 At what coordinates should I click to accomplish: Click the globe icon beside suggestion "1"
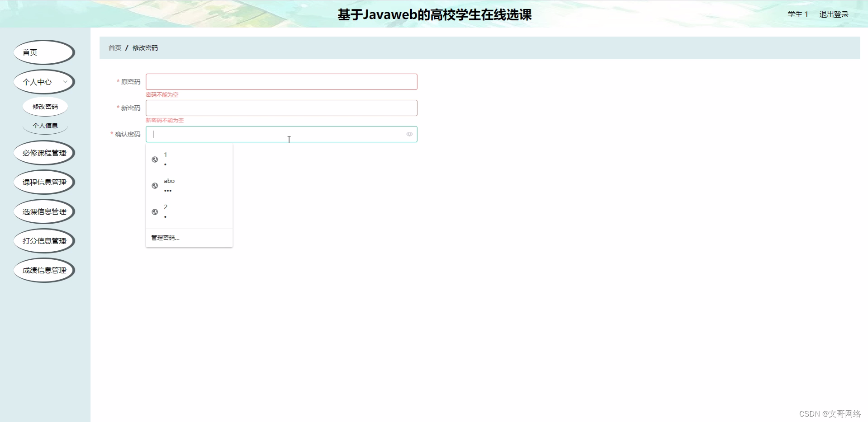coord(155,159)
